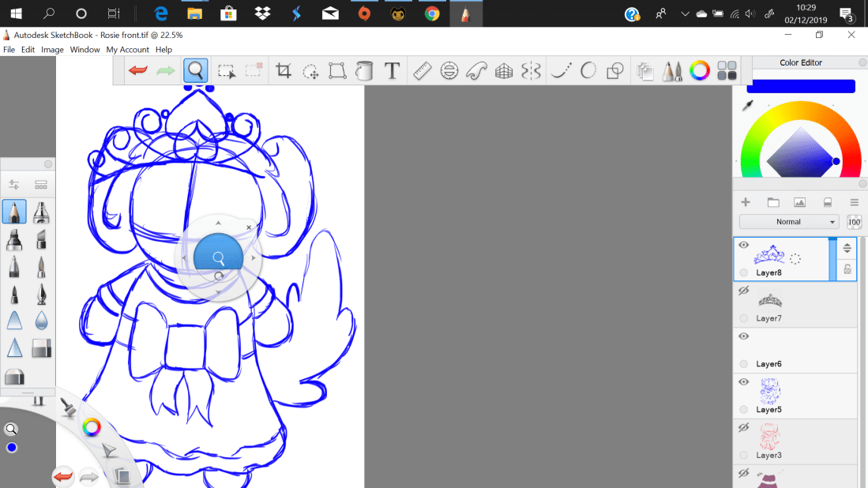868x488 pixels.
Task: Click the add new layer plus button
Action: pyautogui.click(x=746, y=202)
